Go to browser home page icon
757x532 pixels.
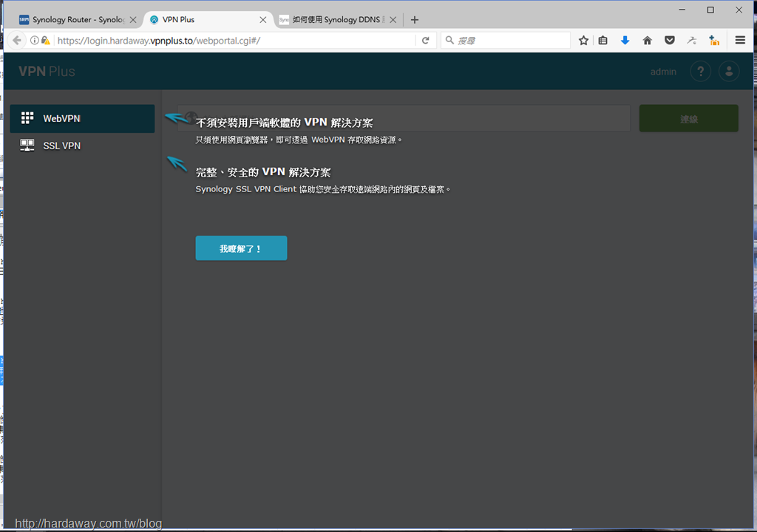click(x=648, y=41)
